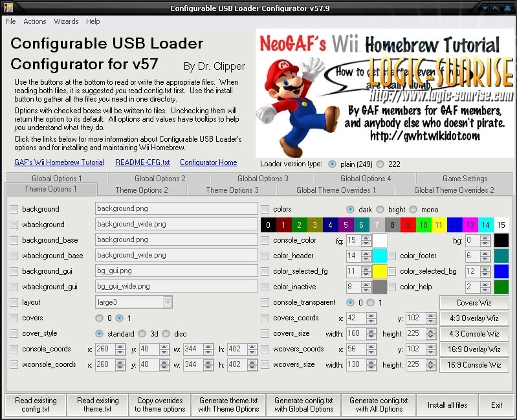Image resolution: width=517 pixels, height=420 pixels.
Task: Open the README-CFG.txt link
Action: [142, 162]
